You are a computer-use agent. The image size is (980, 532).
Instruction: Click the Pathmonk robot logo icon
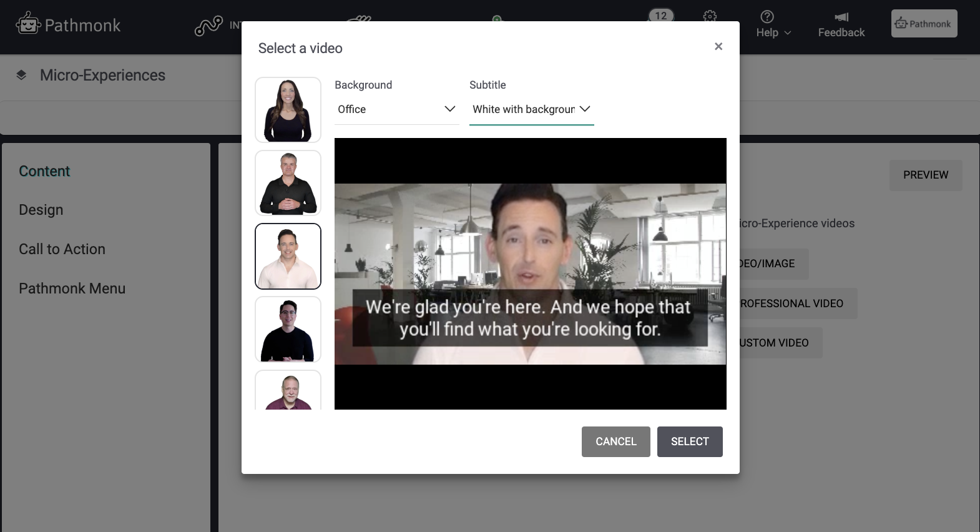point(28,24)
